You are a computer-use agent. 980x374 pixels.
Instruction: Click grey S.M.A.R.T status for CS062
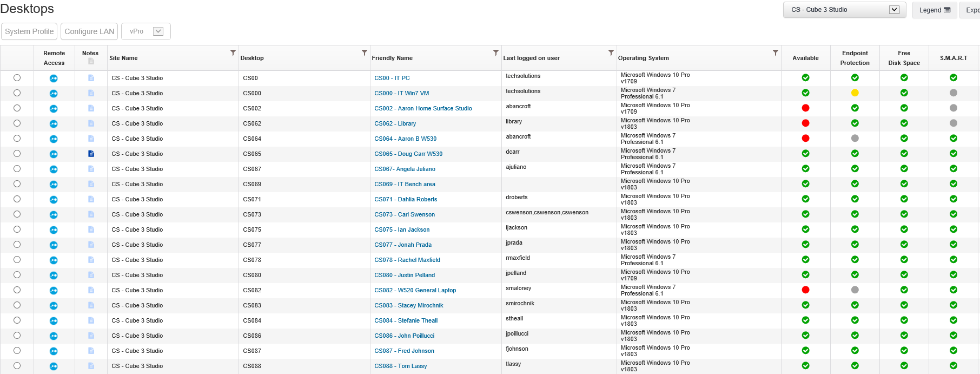[953, 123]
